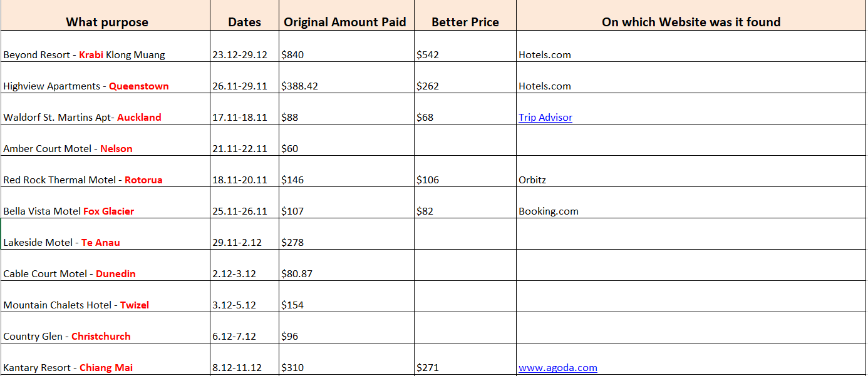Click the Cable Court Motel - Dunedin cell

105,266
